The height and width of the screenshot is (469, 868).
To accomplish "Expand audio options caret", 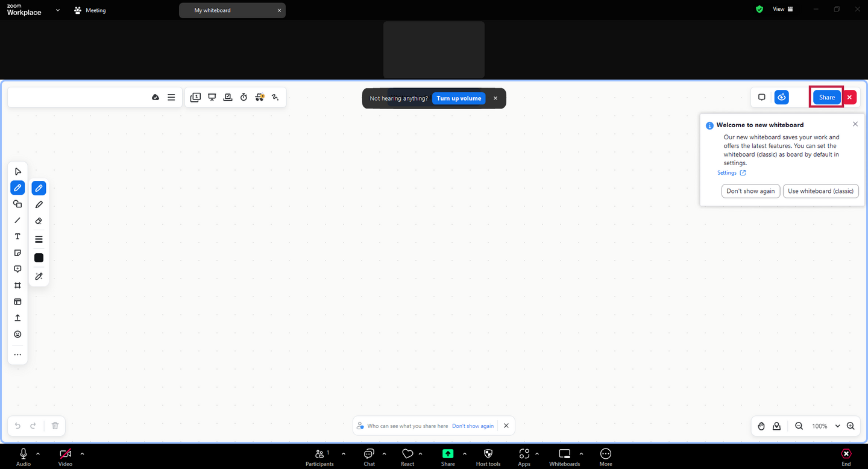I will point(38,453).
